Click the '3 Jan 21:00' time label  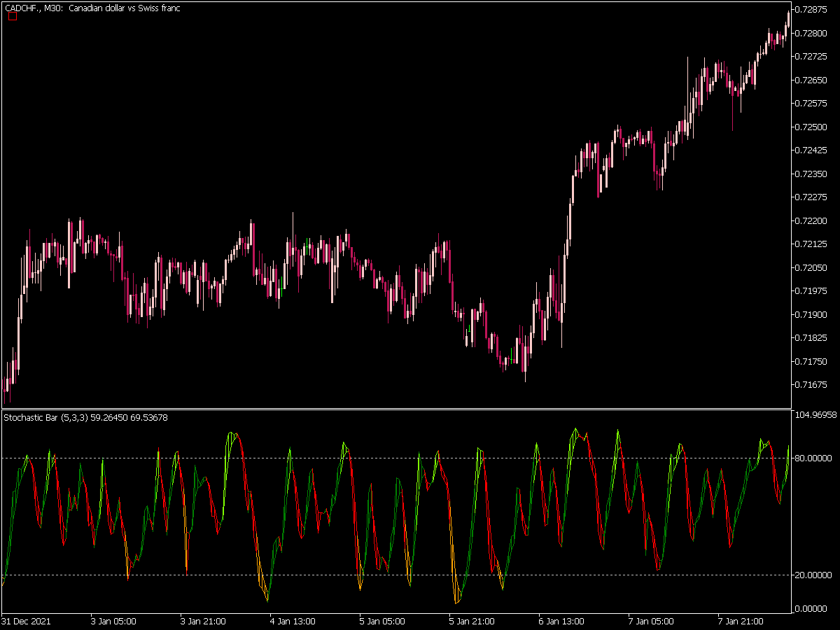click(x=203, y=621)
